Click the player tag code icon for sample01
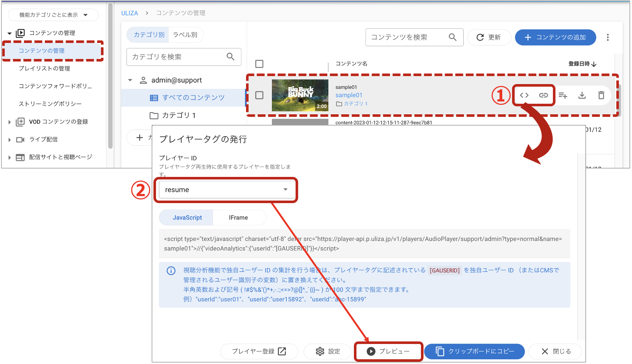The width and height of the screenshot is (632, 364). pos(524,95)
